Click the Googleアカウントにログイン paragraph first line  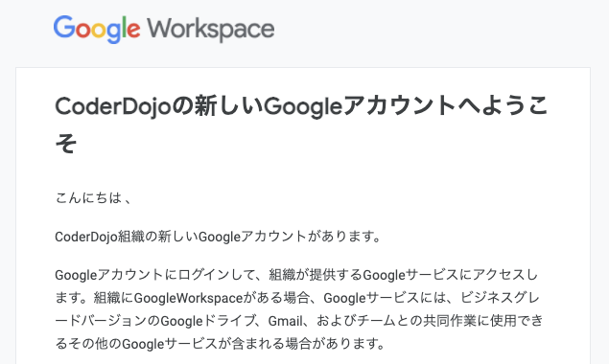pyautogui.click(x=296, y=275)
